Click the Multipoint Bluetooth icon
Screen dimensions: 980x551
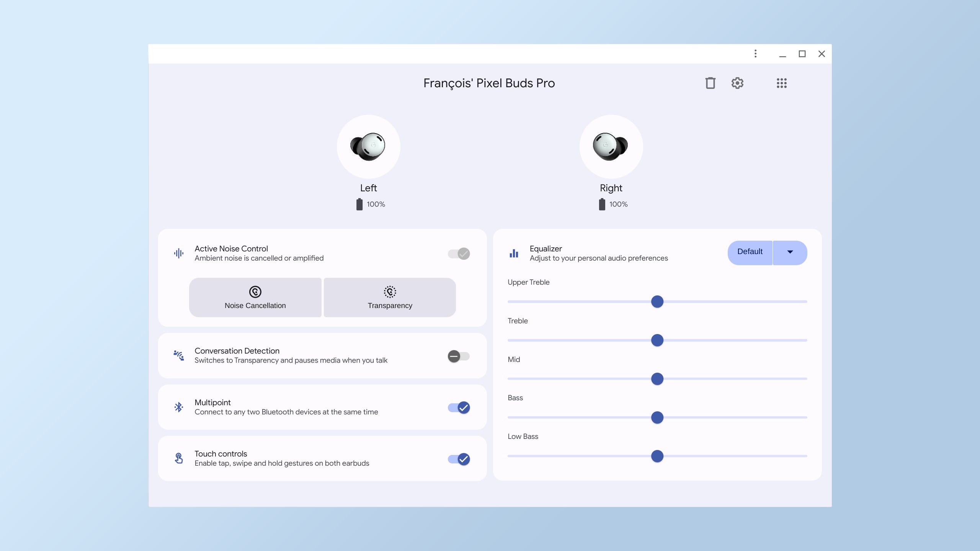pyautogui.click(x=178, y=407)
